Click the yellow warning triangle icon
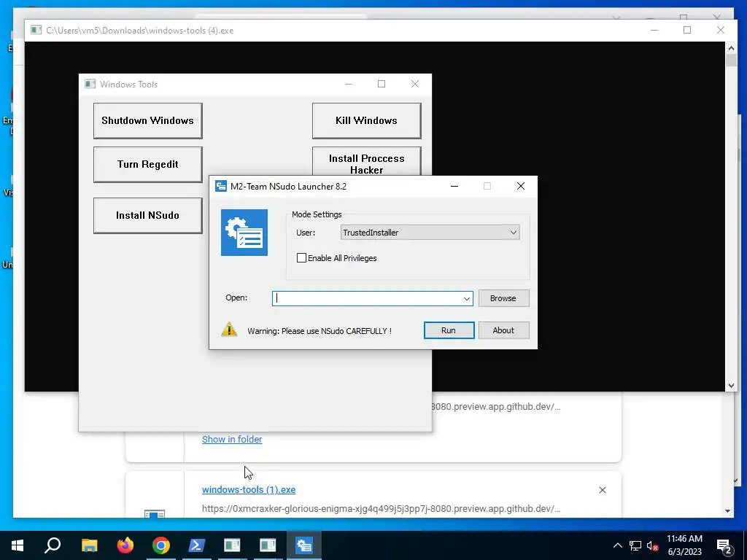This screenshot has height=560, width=747. coord(229,330)
